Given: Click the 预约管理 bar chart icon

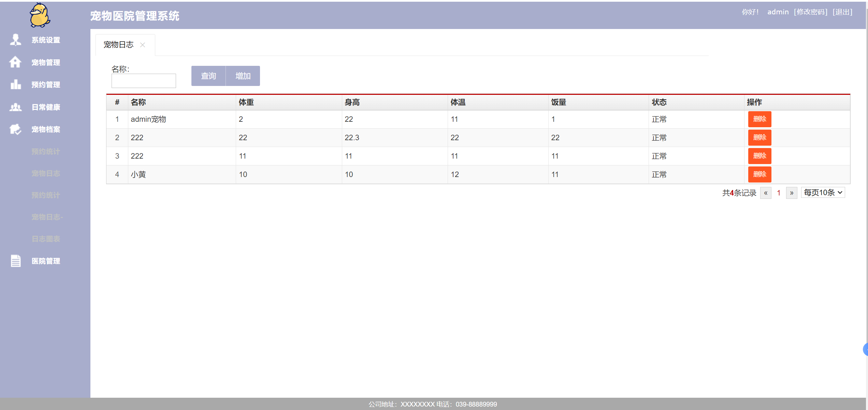Looking at the screenshot, I should click(x=15, y=84).
